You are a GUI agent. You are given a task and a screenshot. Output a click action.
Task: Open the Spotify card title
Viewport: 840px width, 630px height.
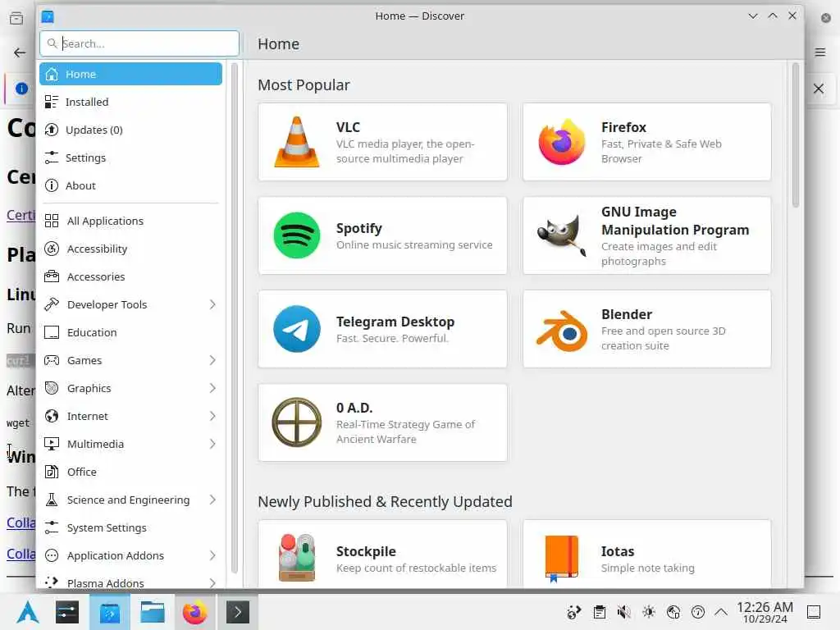point(359,228)
